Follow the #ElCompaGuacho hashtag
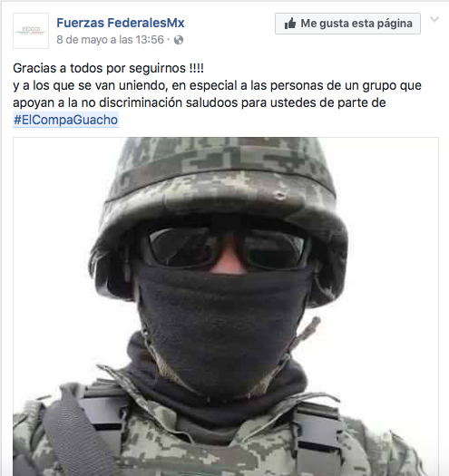This screenshot has height=476, width=449. click(65, 120)
